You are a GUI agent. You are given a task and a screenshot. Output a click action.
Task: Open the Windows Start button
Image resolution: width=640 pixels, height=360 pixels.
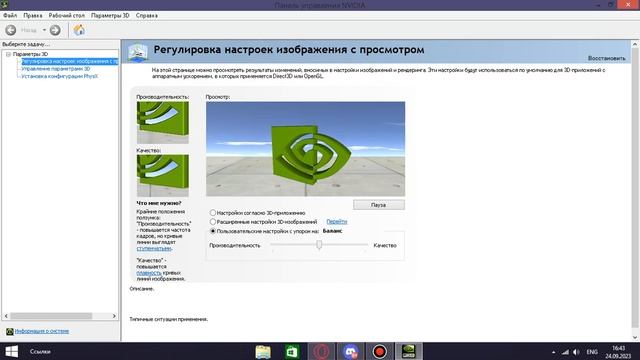tap(11, 351)
